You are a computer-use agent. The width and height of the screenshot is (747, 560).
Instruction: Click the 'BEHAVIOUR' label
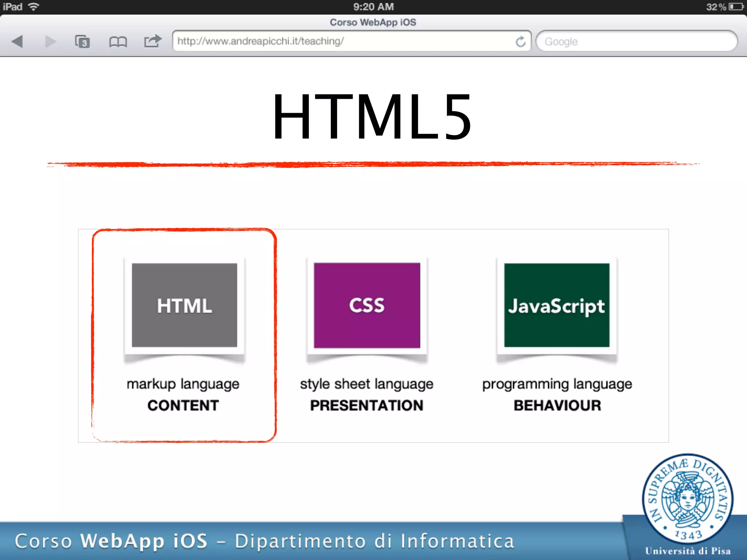pos(557,405)
